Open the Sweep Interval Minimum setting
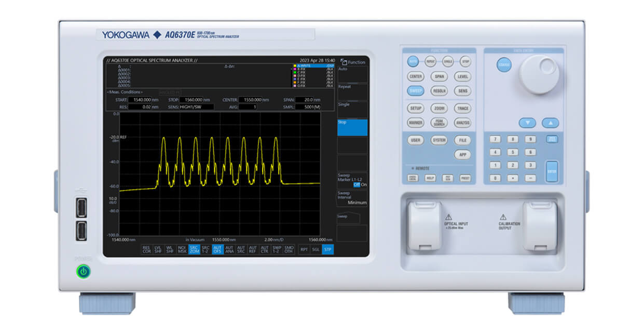Image resolution: width=644 pixels, height=334 pixels. click(x=352, y=198)
